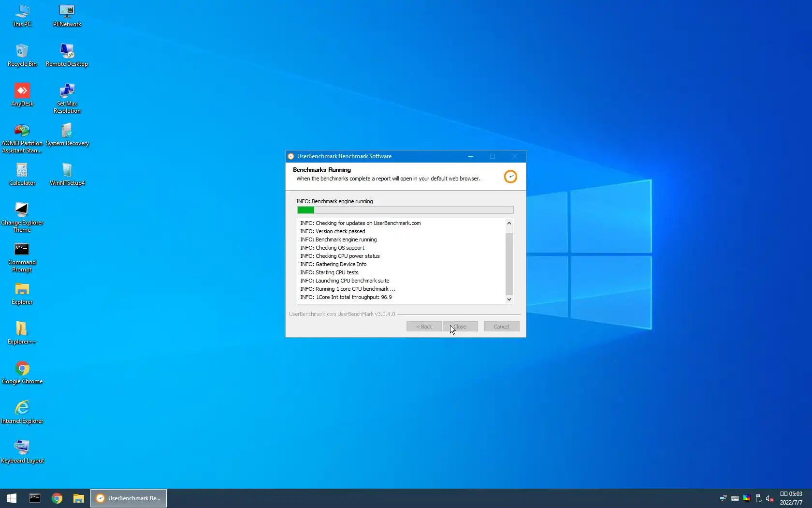Select the Explorer++ desktop icon

click(x=22, y=333)
